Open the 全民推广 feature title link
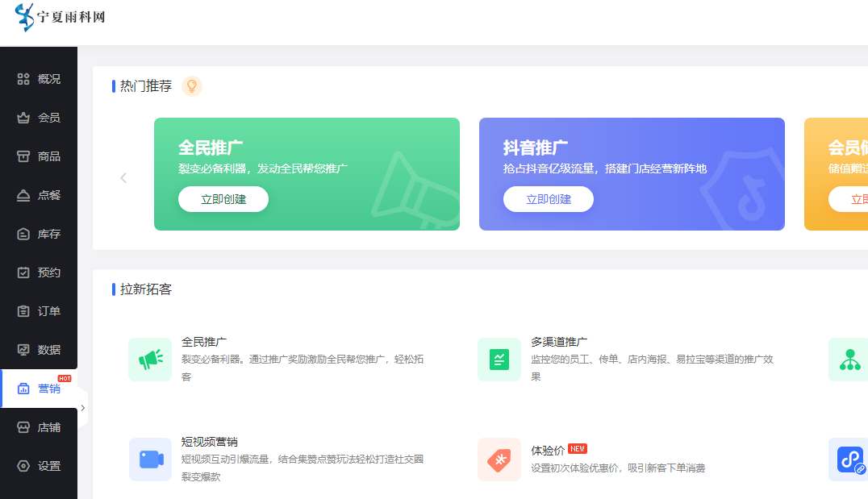Image resolution: width=868 pixels, height=499 pixels. coord(204,342)
